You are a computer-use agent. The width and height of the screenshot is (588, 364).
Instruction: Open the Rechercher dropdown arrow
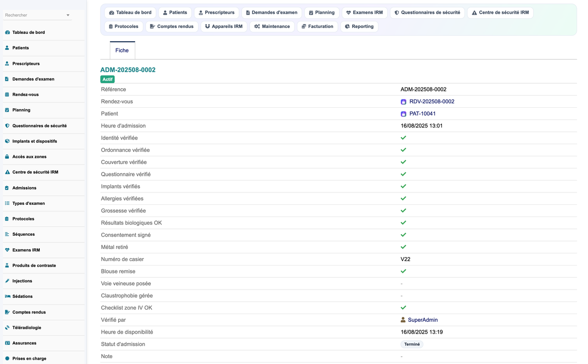point(68,15)
